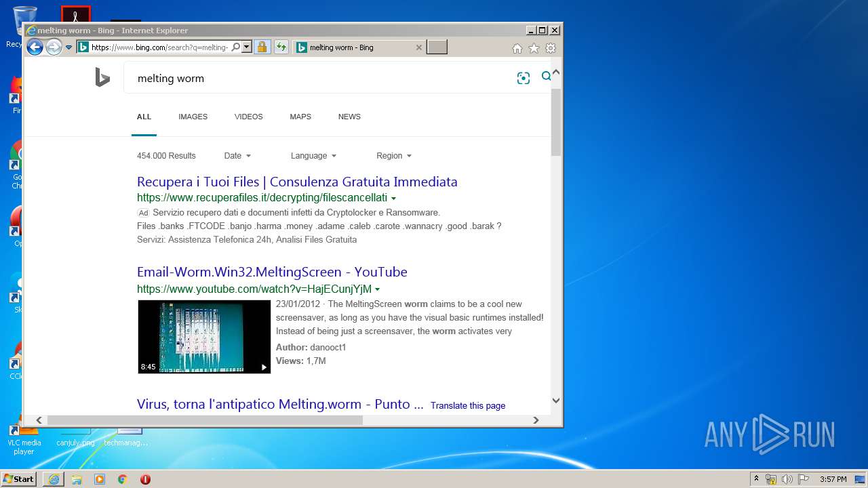Select the ALL results tab
Screen dimensions: 868x488
click(x=144, y=117)
